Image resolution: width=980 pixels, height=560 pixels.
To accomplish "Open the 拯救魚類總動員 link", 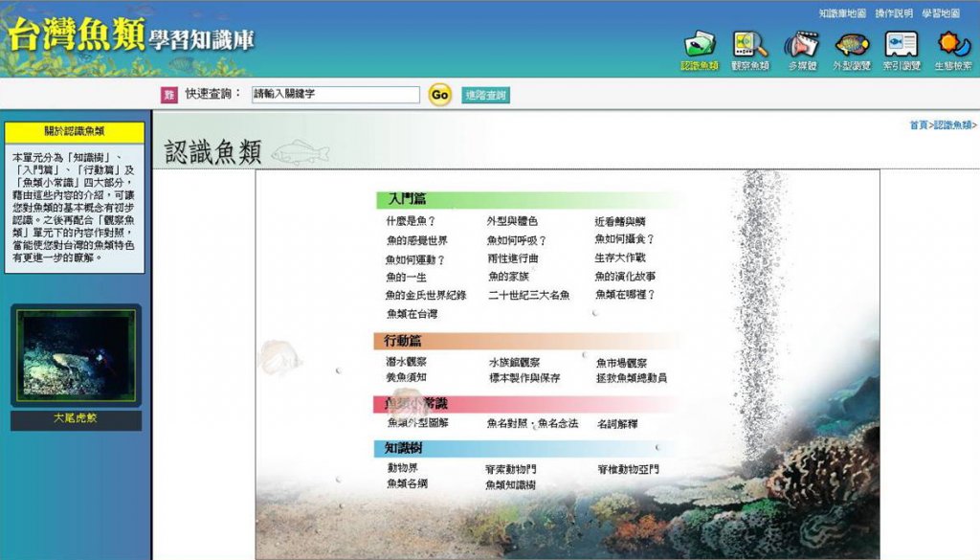I will pyautogui.click(x=632, y=378).
